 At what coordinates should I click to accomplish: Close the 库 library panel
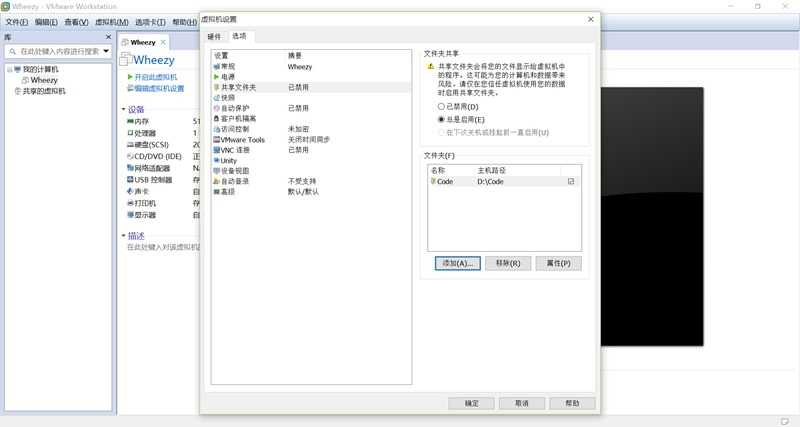click(x=108, y=37)
